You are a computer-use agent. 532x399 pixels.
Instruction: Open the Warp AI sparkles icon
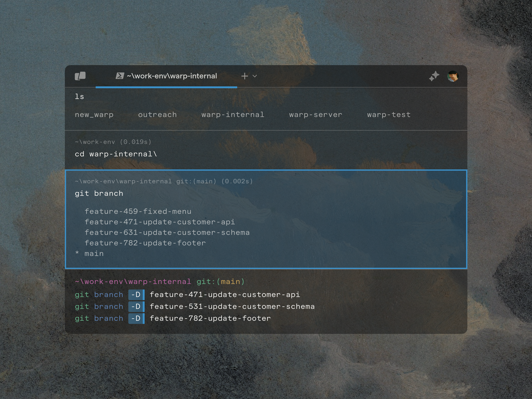click(434, 76)
